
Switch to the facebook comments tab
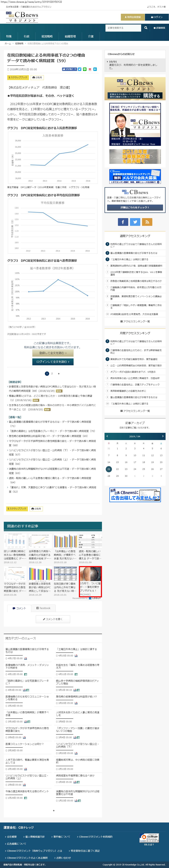click(43, 608)
